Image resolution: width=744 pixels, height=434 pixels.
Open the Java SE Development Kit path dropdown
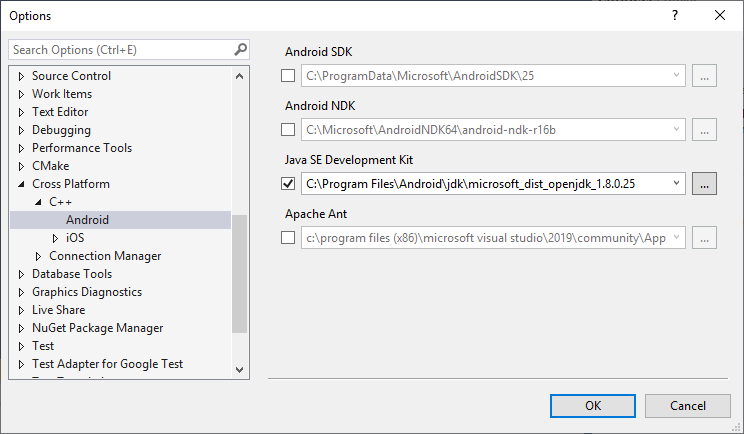[677, 183]
